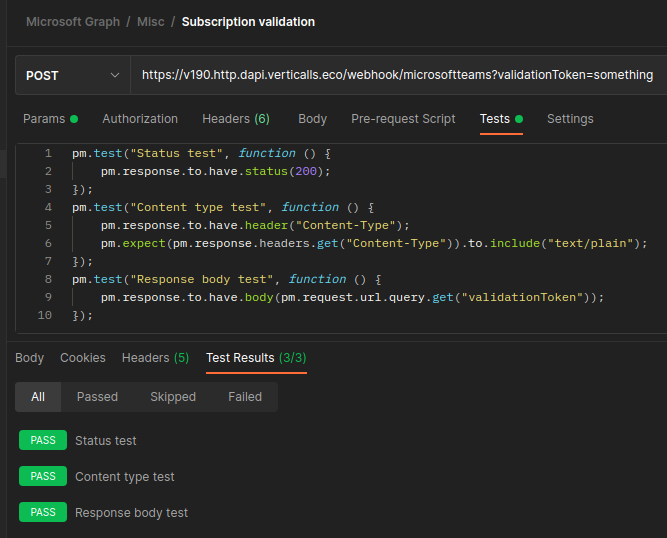
Task: Show the response Body tab
Action: click(x=30, y=358)
